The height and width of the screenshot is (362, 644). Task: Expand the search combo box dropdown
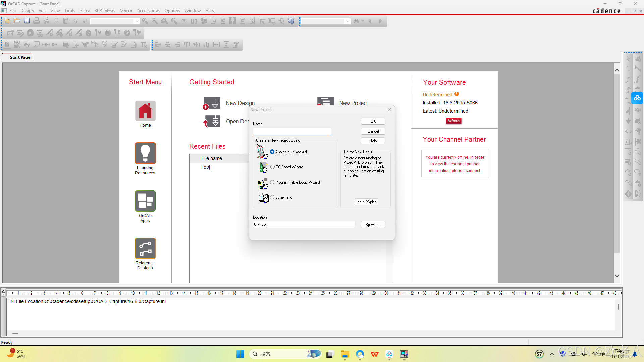tap(347, 21)
